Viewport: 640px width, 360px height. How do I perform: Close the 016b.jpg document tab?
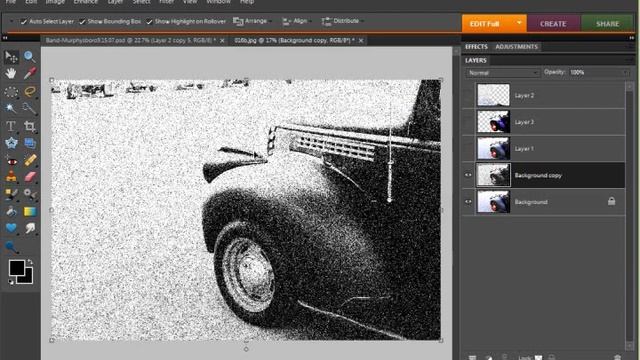pyautogui.click(x=361, y=40)
